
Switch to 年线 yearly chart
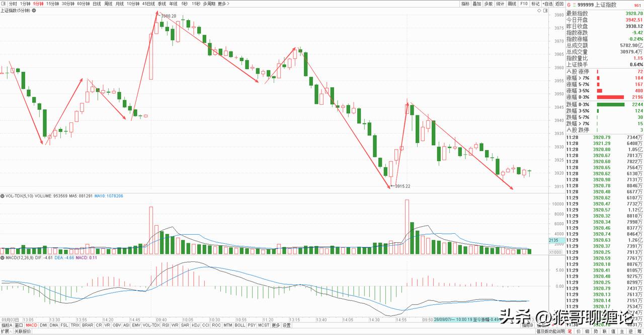coord(174,4)
